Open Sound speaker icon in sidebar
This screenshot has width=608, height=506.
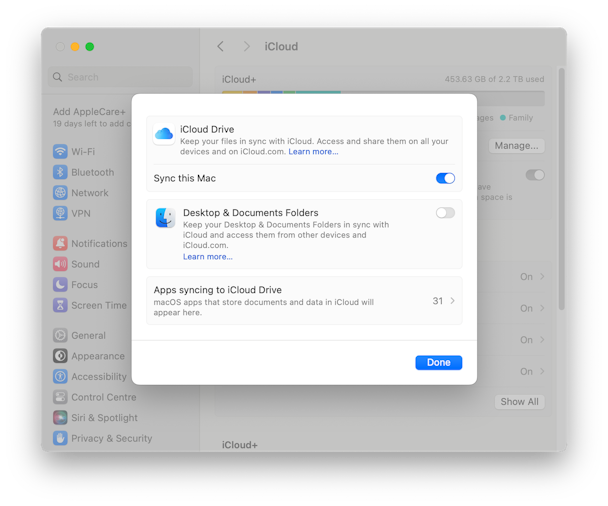pyautogui.click(x=60, y=264)
